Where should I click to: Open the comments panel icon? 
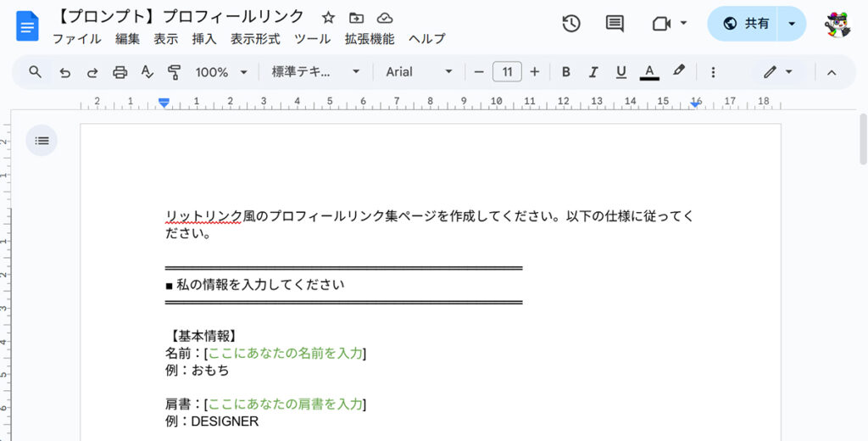point(615,23)
